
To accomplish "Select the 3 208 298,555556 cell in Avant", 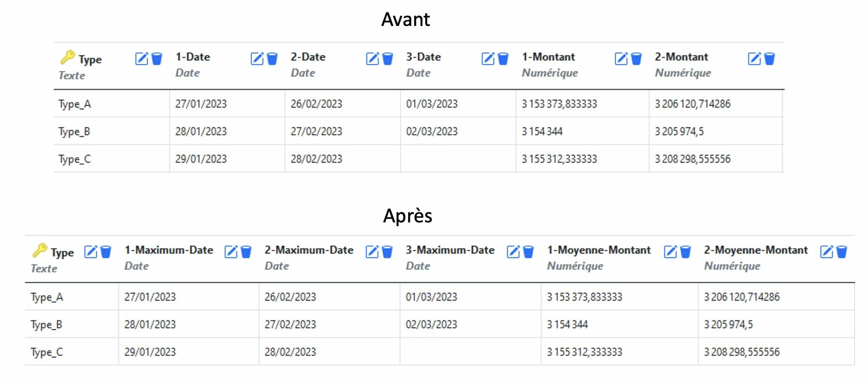I will [x=716, y=159].
